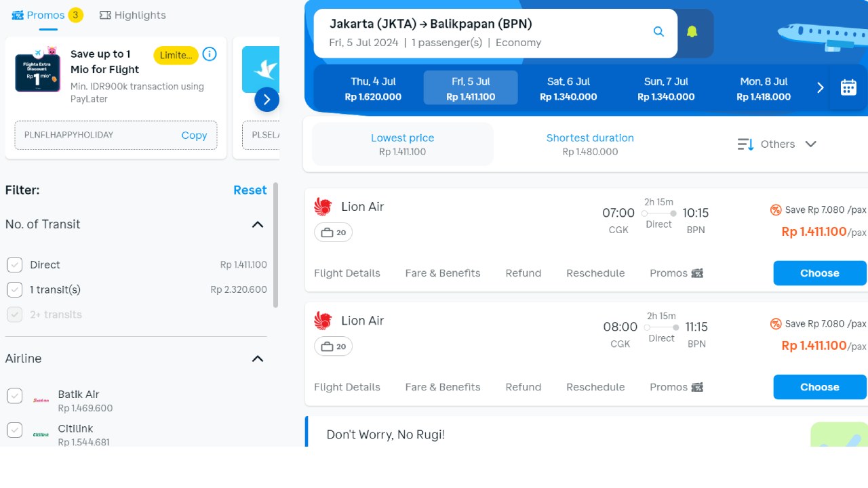Screen dimensions: 868x488
Task: Click the Lion Air logo on second flight
Action: point(323,321)
